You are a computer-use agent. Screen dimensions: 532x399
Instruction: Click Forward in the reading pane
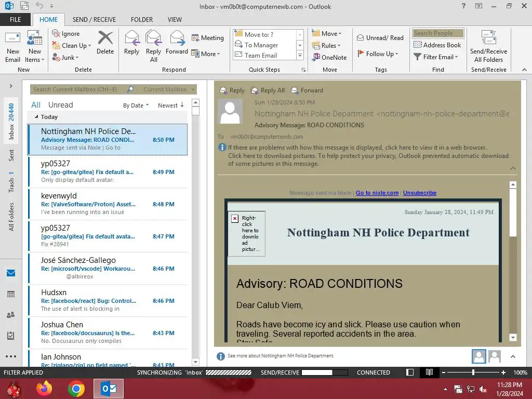(307, 90)
